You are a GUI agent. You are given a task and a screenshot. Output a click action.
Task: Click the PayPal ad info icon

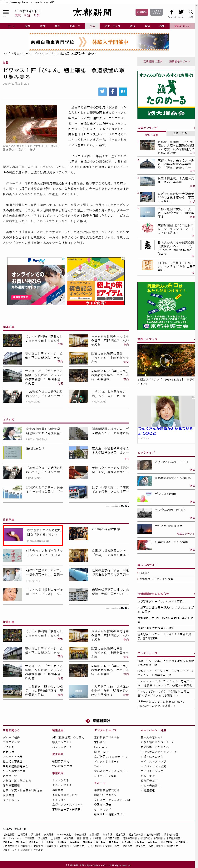[x=63, y=259]
